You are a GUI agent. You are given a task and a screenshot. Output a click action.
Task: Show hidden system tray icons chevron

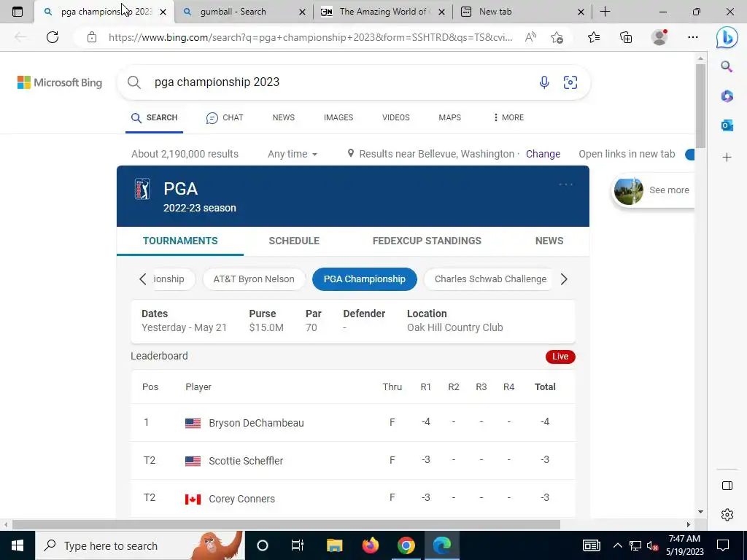click(x=617, y=545)
